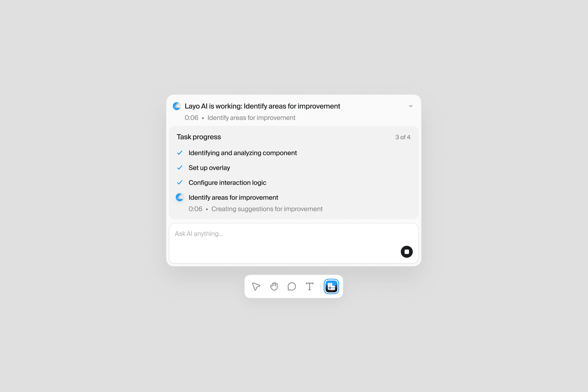588x392 pixels.
Task: Click checkmark beside Configure interaction logic
Action: coord(180,183)
